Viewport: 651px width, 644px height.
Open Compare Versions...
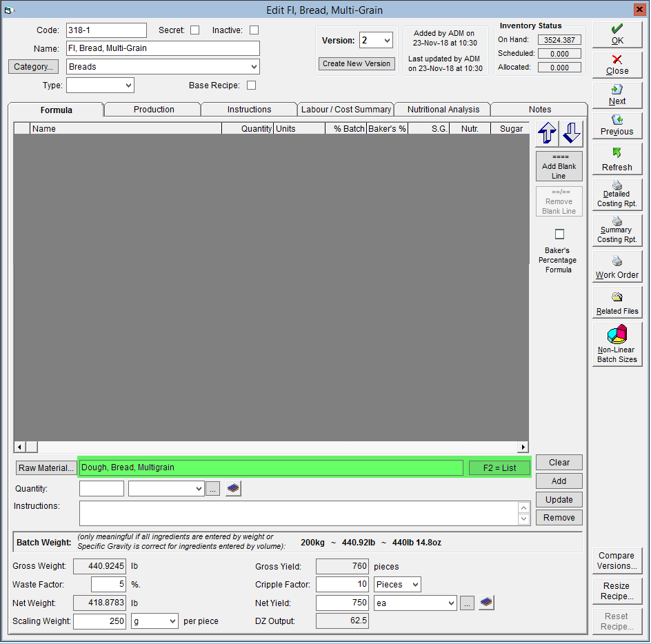click(617, 561)
